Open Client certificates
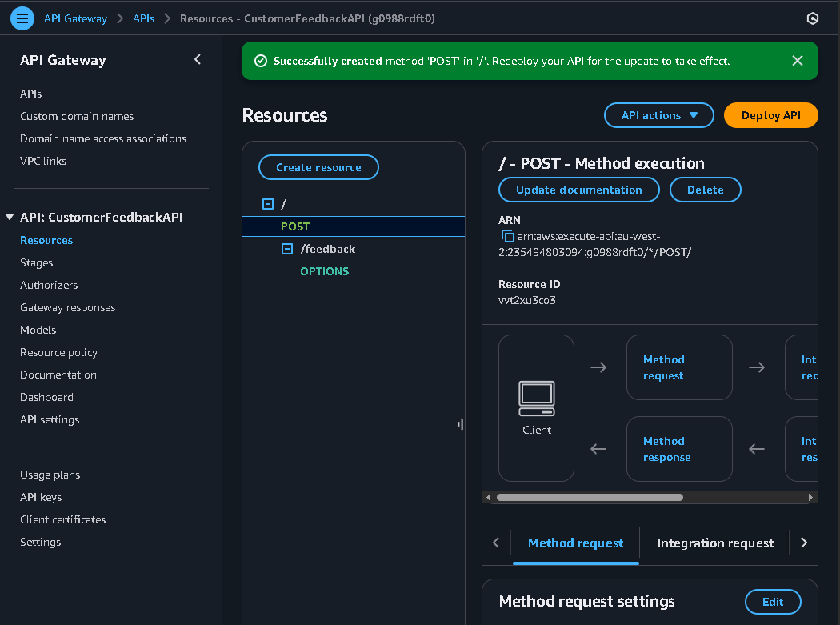 62,520
